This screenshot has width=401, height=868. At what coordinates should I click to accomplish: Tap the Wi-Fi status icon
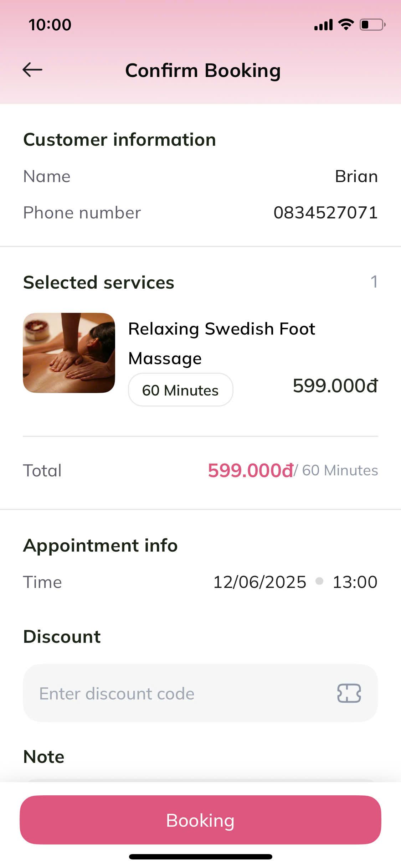pos(345,25)
